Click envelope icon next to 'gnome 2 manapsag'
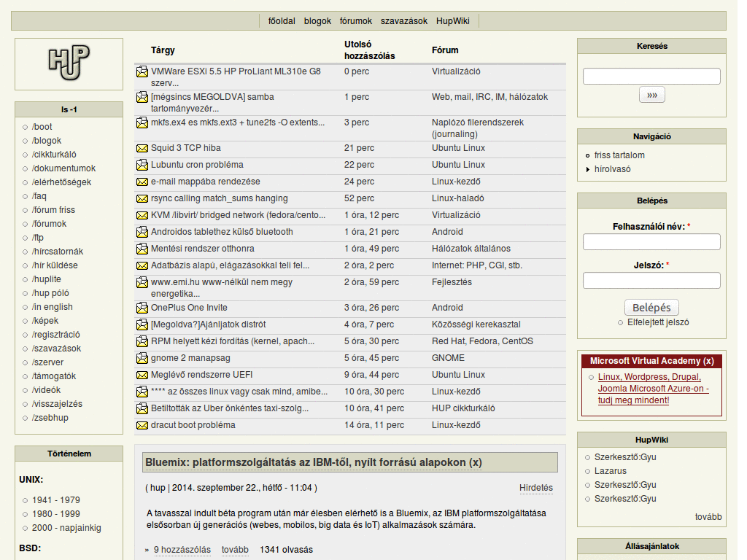This screenshot has width=747, height=560. coord(142,358)
